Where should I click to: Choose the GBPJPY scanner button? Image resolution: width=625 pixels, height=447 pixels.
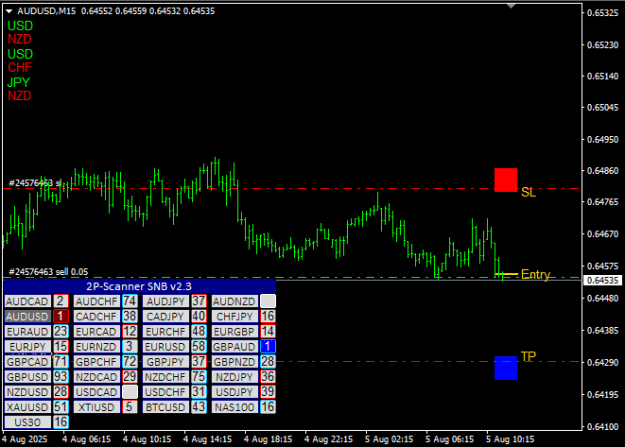[x=166, y=362]
